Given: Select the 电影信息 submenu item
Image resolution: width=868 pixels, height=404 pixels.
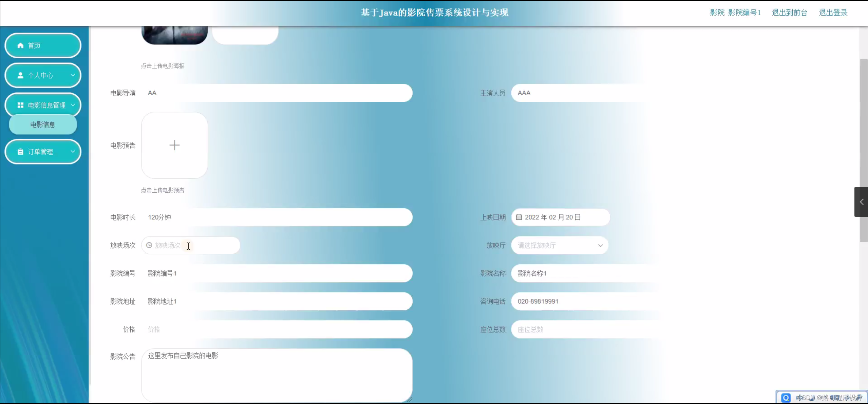Looking at the screenshot, I should point(43,124).
